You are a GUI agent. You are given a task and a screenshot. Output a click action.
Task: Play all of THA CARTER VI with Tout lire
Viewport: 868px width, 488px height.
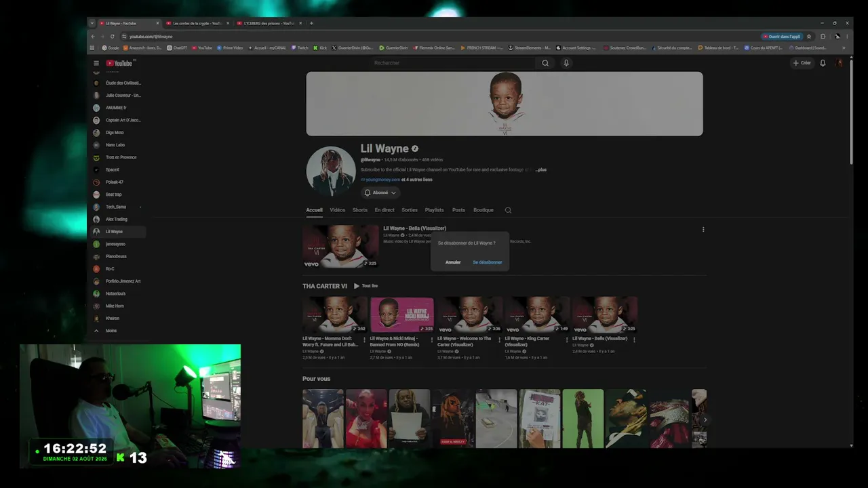(366, 286)
